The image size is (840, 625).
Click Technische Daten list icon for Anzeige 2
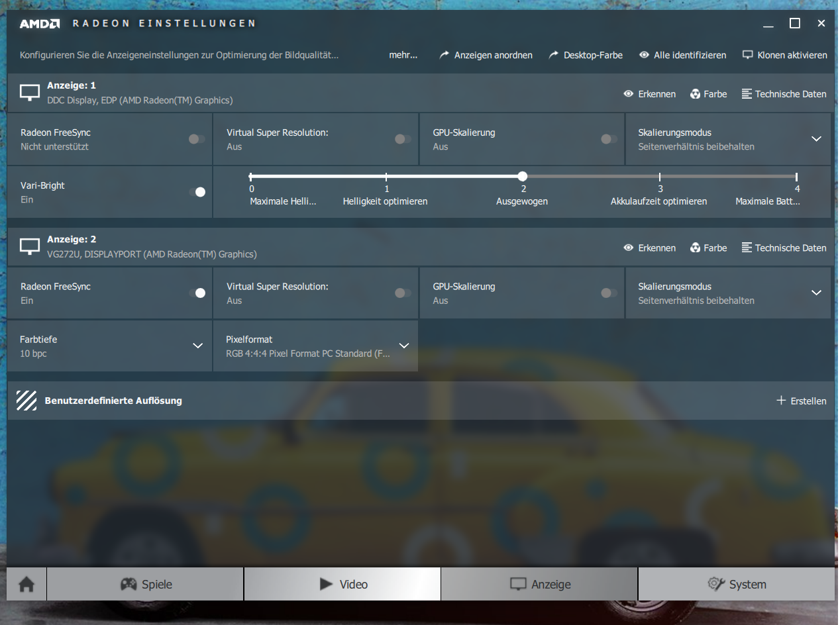point(747,248)
